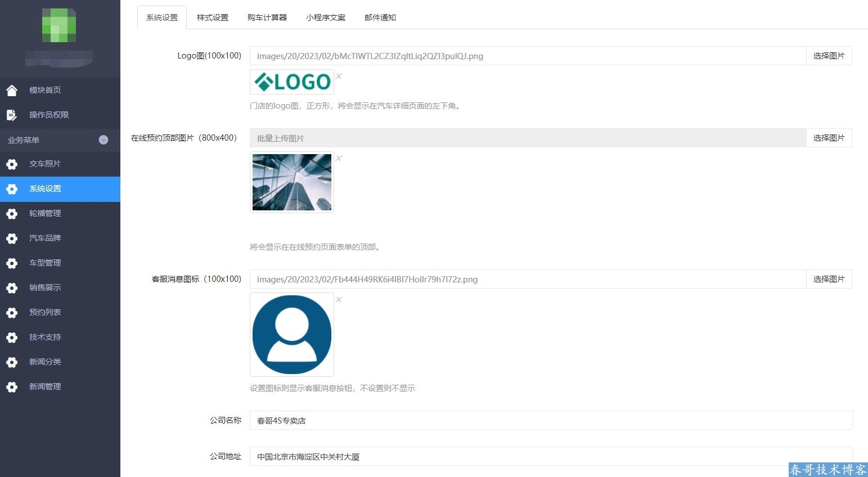This screenshot has height=477, width=868.
Task: Collapse the 业务菜单 section arrow
Action: point(104,140)
